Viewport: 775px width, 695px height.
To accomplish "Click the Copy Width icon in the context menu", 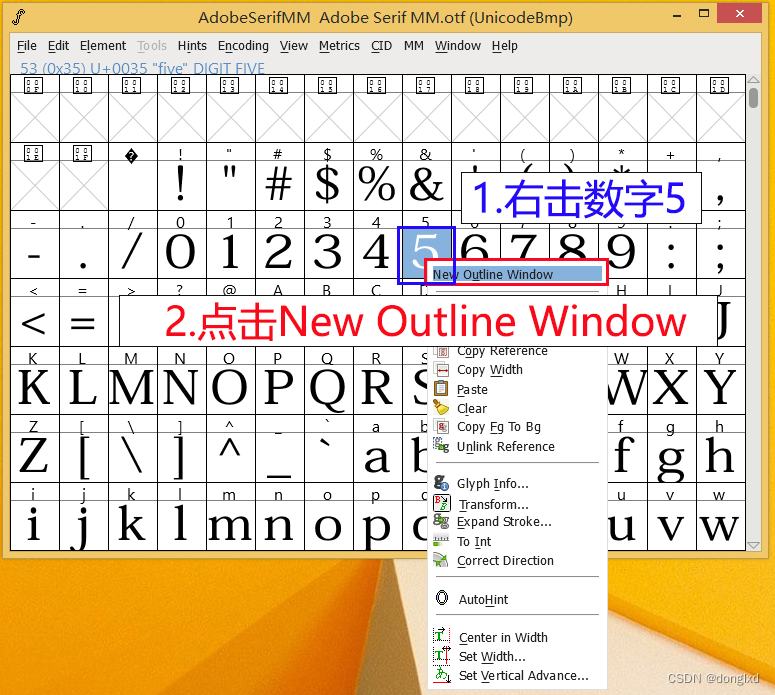I will coord(442,370).
